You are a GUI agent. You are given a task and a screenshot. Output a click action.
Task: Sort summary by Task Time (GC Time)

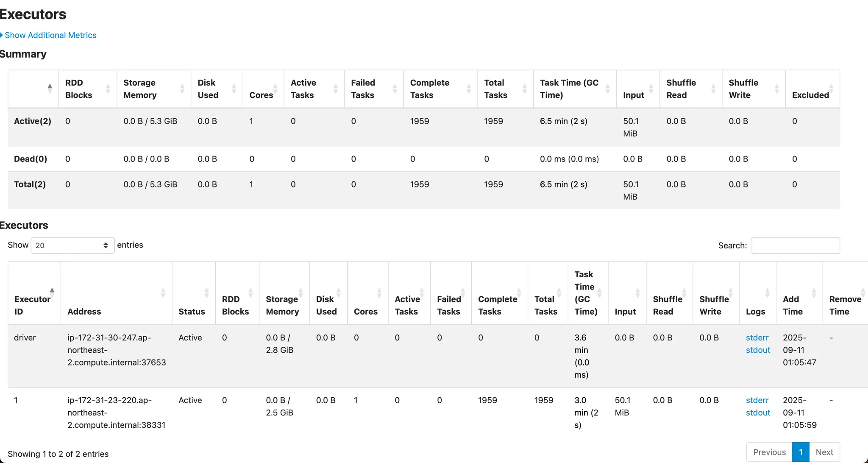(569, 89)
